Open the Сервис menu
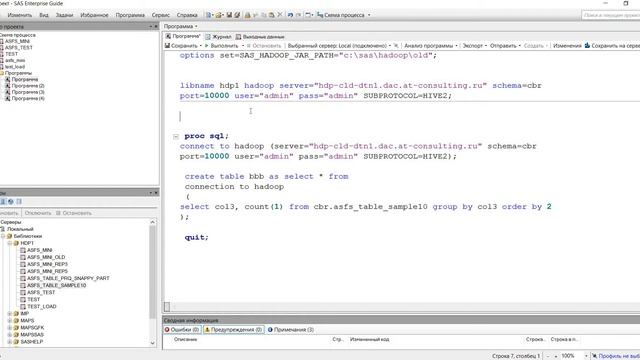Screen dimensions: 640x360 click(x=160, y=15)
